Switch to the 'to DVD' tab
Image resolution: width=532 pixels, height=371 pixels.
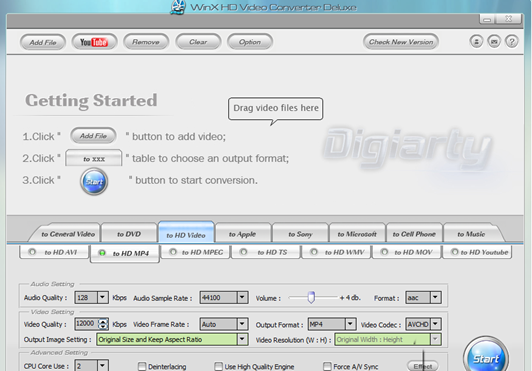coord(129,234)
